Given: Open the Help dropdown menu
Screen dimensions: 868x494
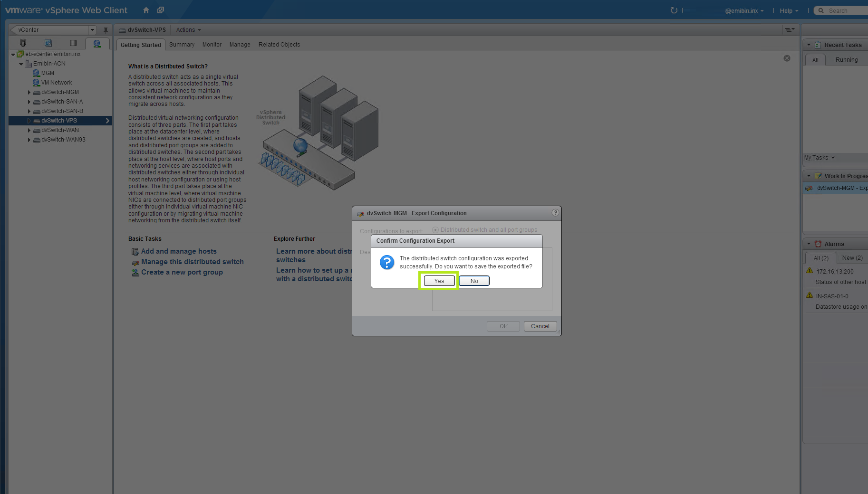Looking at the screenshot, I should 789,11.
